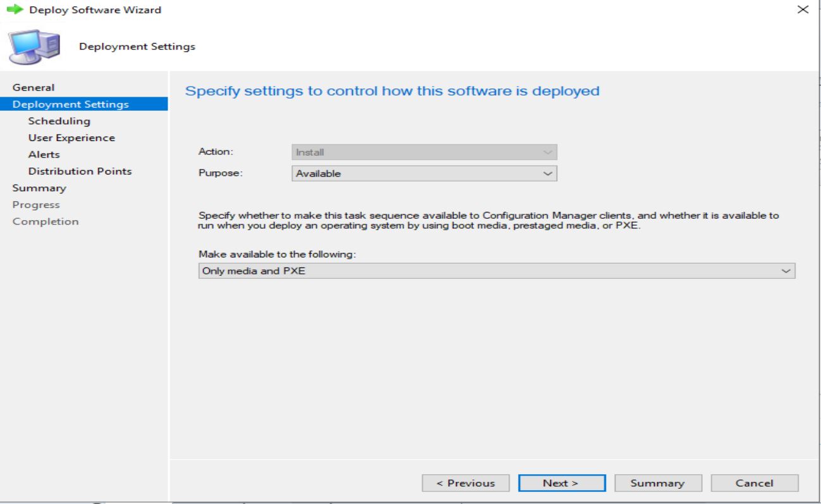Highlight the Deployment Settings sidebar entry
Image resolution: width=821 pixels, height=504 pixels.
pyautogui.click(x=70, y=104)
